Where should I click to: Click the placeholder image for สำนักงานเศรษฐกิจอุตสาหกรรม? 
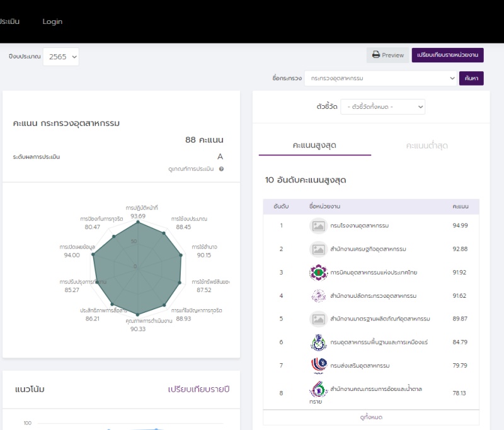click(x=319, y=249)
